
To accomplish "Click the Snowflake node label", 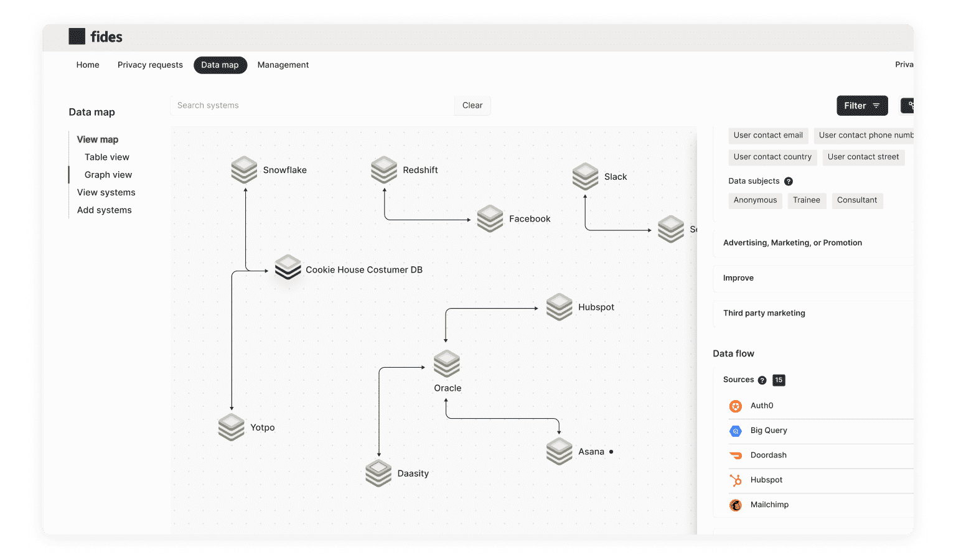I will pos(285,170).
